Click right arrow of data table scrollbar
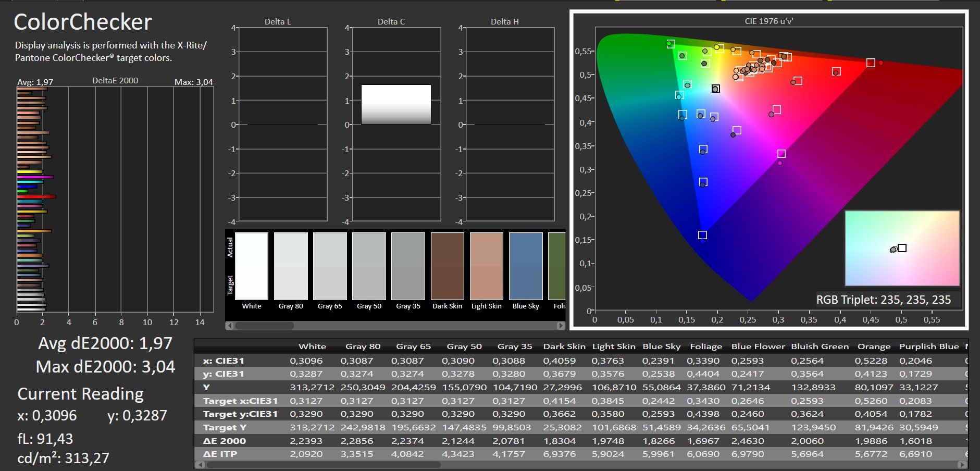 coord(963,464)
